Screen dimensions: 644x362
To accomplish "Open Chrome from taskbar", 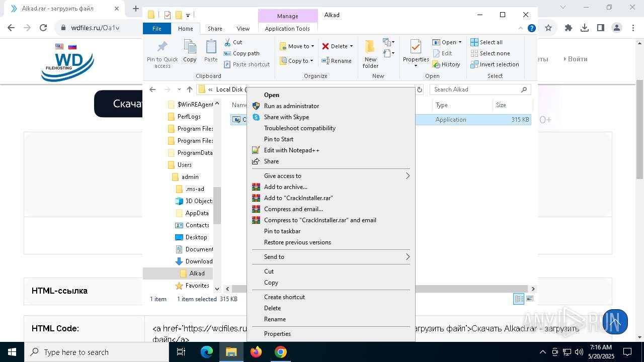I will click(x=281, y=352).
